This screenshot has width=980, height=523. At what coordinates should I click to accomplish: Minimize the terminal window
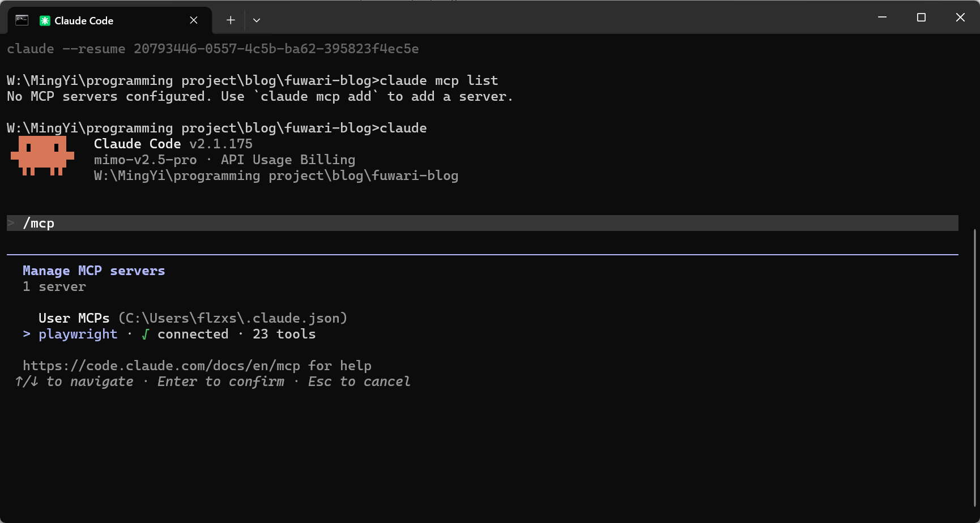882,18
